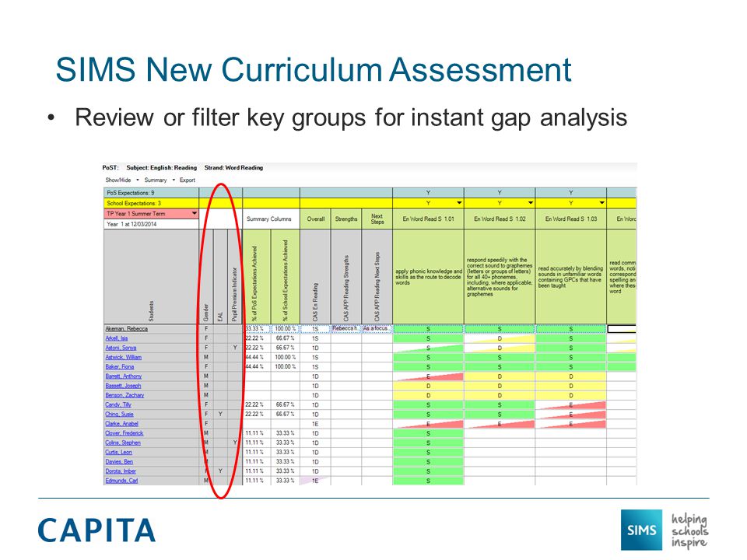Select the CAS En Reading column header
Screen dimensions: 747x560
pos(315,276)
